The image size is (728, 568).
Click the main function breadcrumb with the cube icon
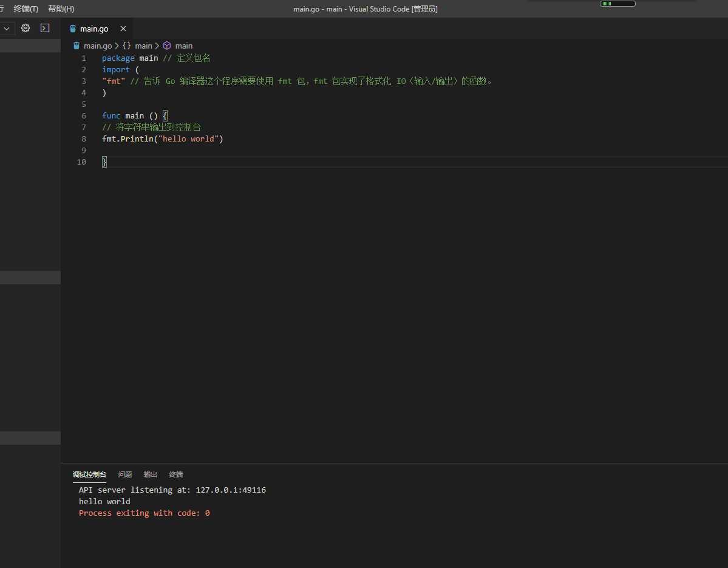178,46
